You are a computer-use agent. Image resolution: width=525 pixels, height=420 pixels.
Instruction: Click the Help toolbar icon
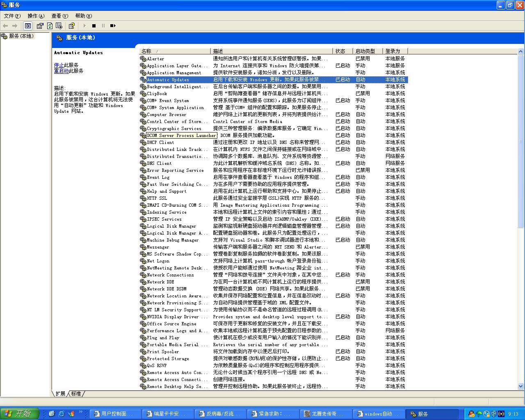coord(72,26)
